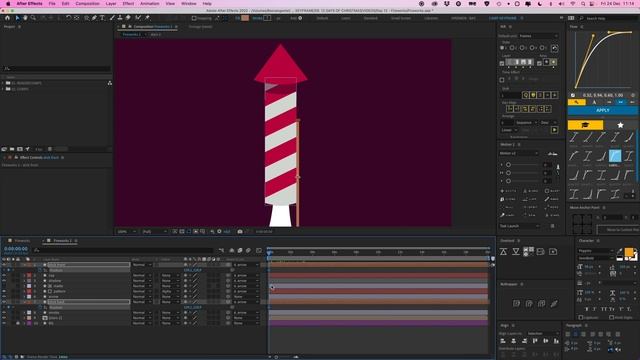This screenshot has height=360, width=640.
Task: Select the Clone Stamp tool
Action: click(120, 18)
